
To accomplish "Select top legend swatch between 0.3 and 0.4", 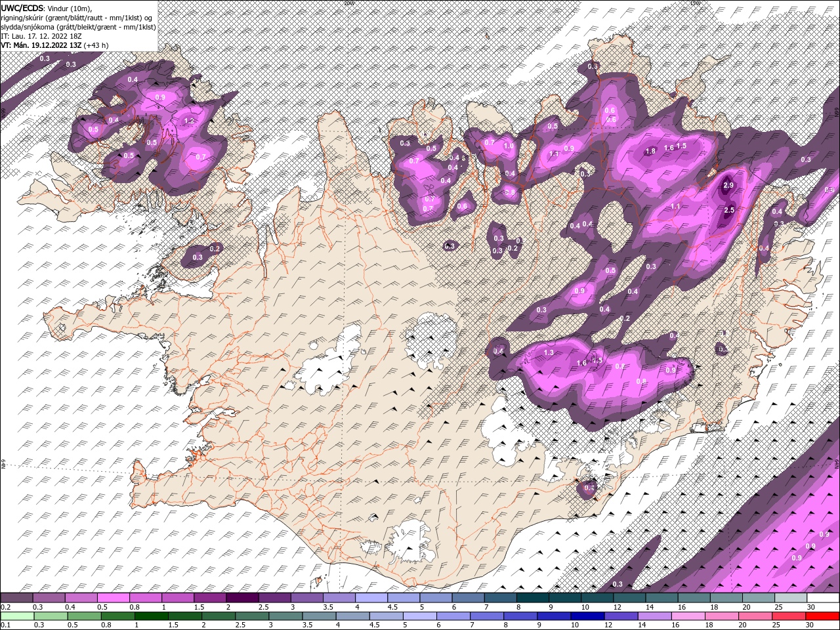I will [x=49, y=598].
